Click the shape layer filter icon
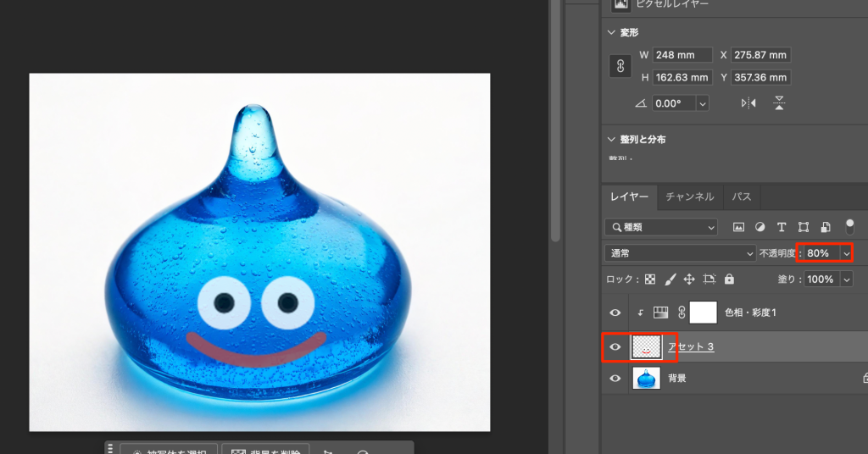This screenshot has width=868, height=454. (804, 227)
